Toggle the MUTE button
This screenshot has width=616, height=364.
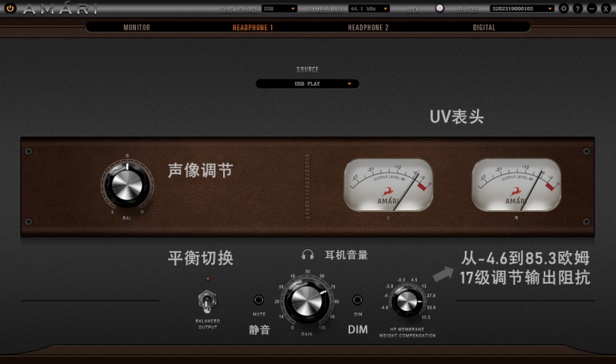pyautogui.click(x=258, y=300)
